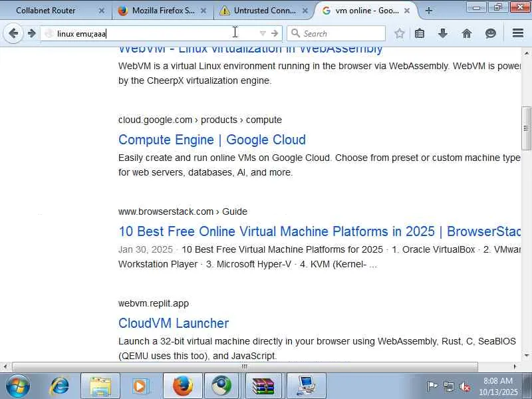Switch to the Untrusted Conn... tab
Image resolution: width=532 pixels, height=399 pixels.
click(265, 11)
